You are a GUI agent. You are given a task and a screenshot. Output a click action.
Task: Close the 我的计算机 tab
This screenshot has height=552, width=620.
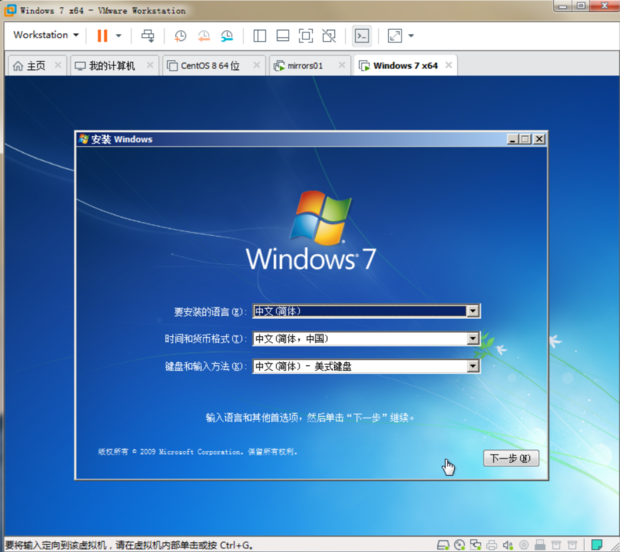pos(150,65)
